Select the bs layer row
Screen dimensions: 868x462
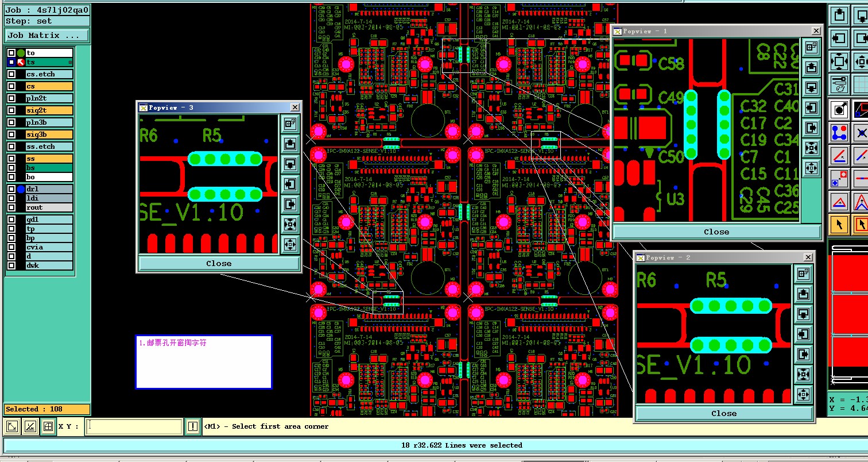tap(49, 168)
